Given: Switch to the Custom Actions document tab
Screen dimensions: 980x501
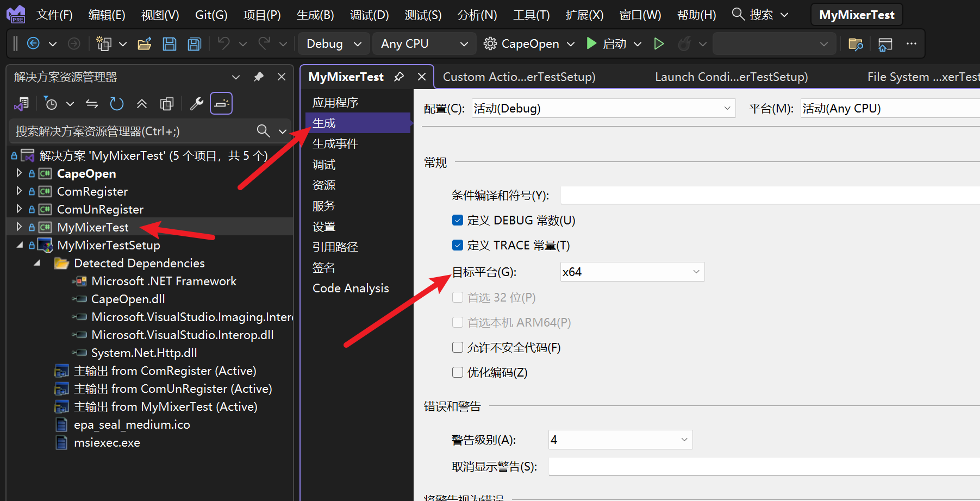Looking at the screenshot, I should 519,77.
